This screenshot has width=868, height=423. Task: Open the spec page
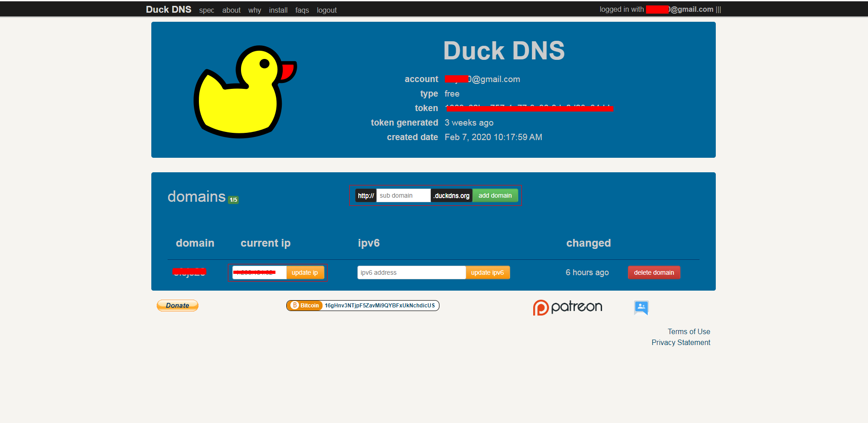(x=207, y=10)
